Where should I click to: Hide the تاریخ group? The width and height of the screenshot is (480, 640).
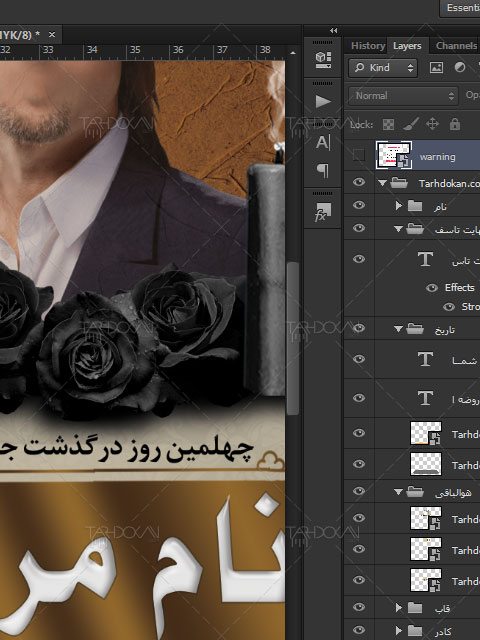[359, 328]
